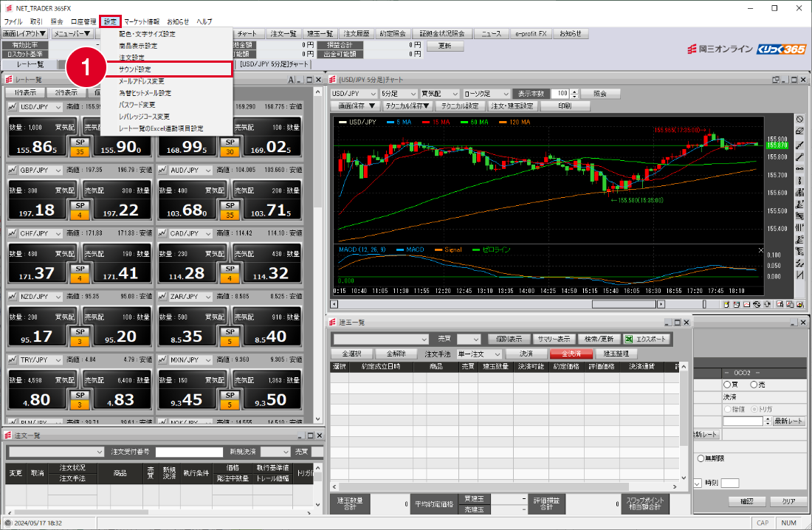Click the テクニカル設定 button

[x=459, y=106]
